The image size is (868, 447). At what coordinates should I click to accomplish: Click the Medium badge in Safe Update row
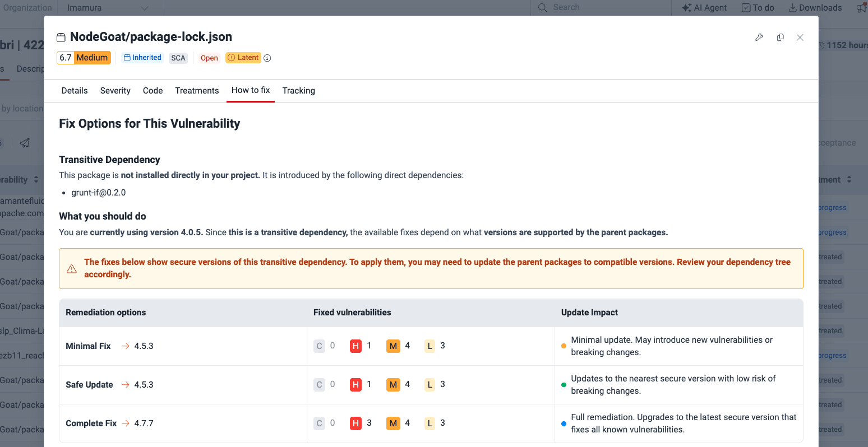tap(394, 385)
